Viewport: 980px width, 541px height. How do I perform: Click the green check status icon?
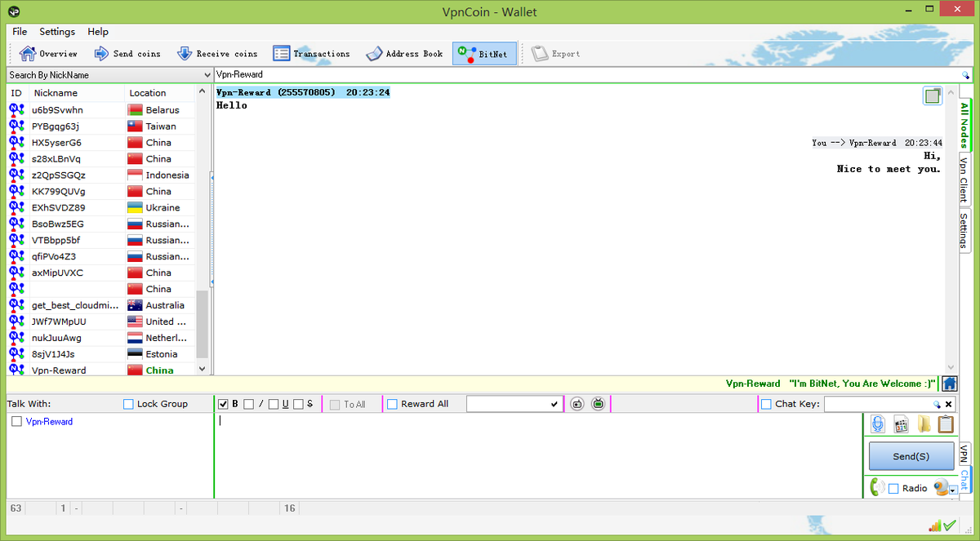(x=949, y=526)
